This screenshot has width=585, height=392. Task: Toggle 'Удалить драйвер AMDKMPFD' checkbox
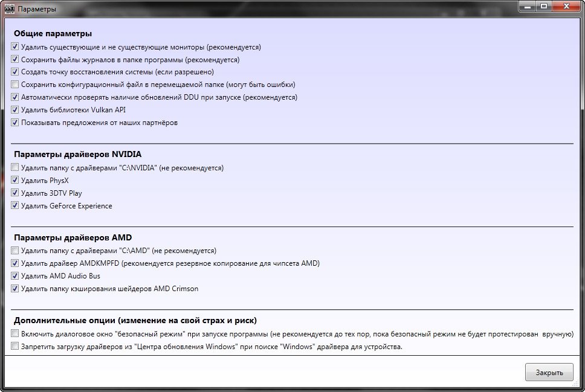[x=15, y=263]
